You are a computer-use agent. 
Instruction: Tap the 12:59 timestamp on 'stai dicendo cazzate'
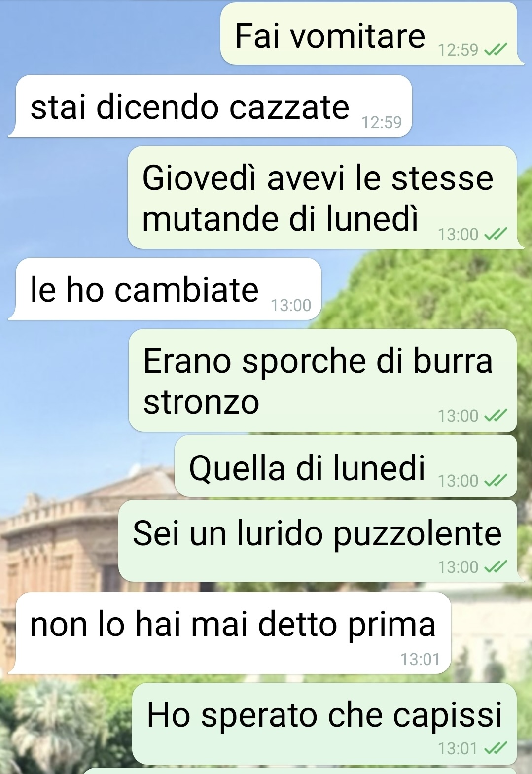click(x=382, y=122)
